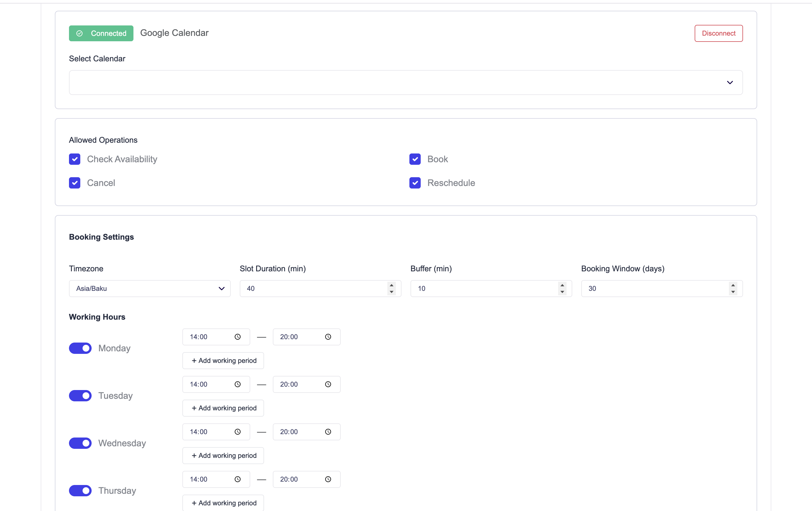
Task: Open the Select Calendar dropdown
Action: click(406, 83)
